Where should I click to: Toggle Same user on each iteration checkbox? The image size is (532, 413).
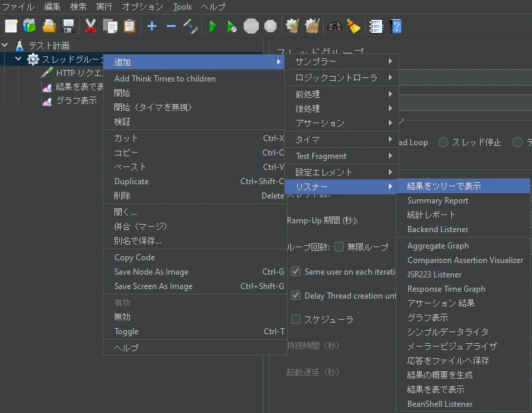[296, 271]
